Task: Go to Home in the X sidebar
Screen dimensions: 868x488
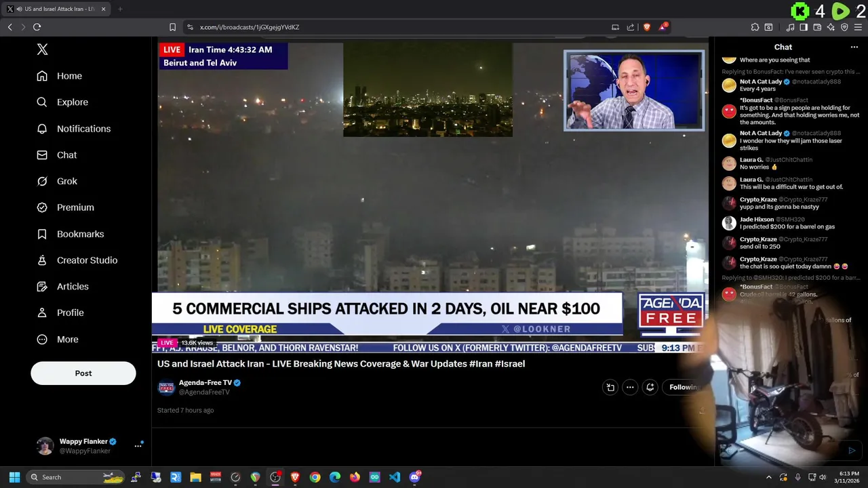Action: pos(60,76)
